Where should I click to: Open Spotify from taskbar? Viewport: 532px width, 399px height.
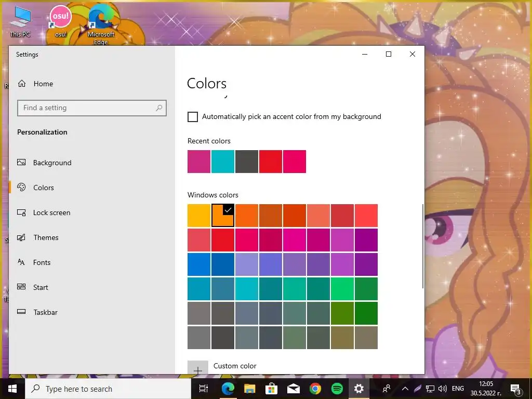click(337, 389)
